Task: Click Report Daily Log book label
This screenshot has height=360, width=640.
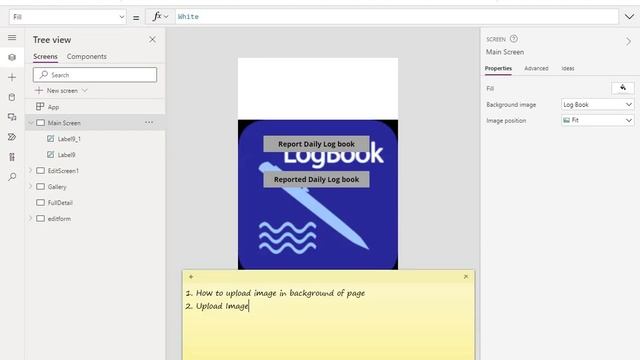Action: pyautogui.click(x=316, y=144)
